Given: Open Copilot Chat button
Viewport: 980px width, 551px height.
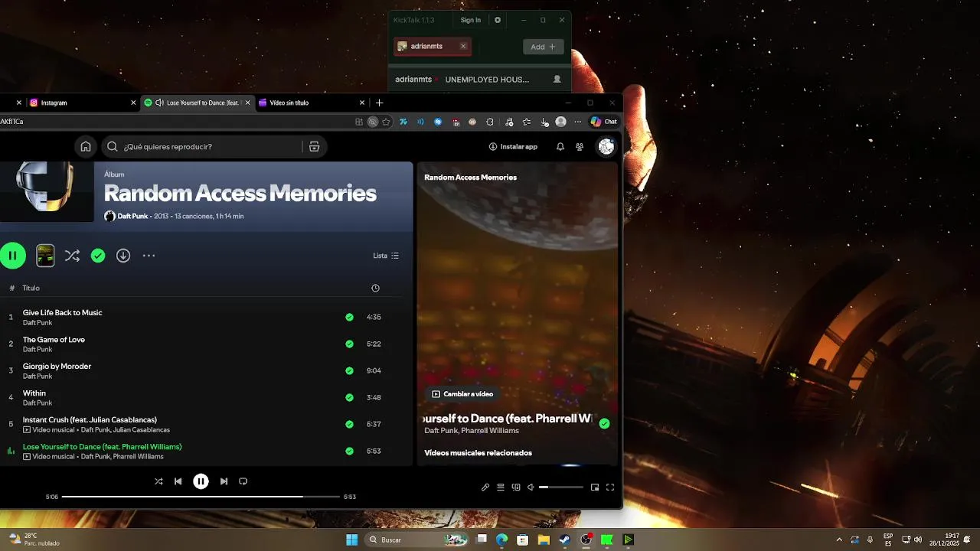Looking at the screenshot, I should coord(603,122).
